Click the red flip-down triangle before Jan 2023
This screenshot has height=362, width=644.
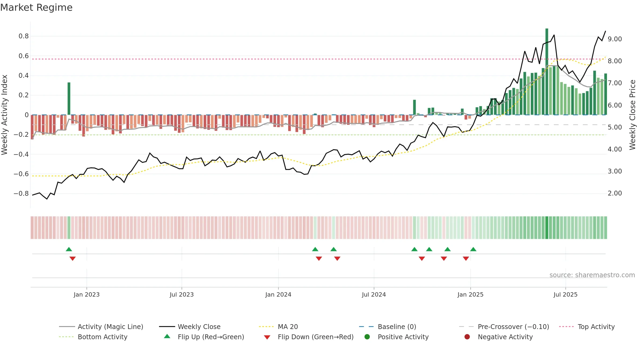[72, 258]
